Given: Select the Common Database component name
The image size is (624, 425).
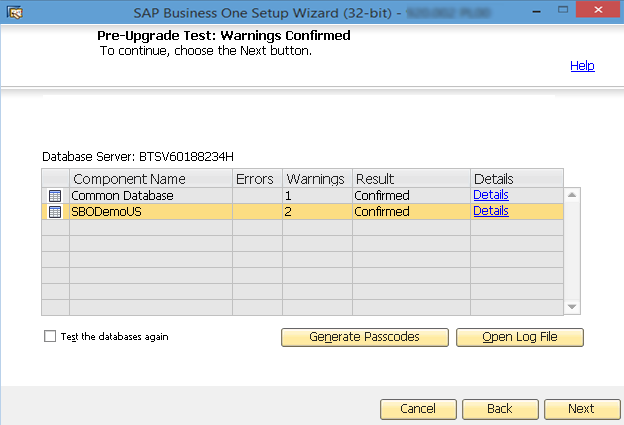Looking at the screenshot, I should point(122,196).
